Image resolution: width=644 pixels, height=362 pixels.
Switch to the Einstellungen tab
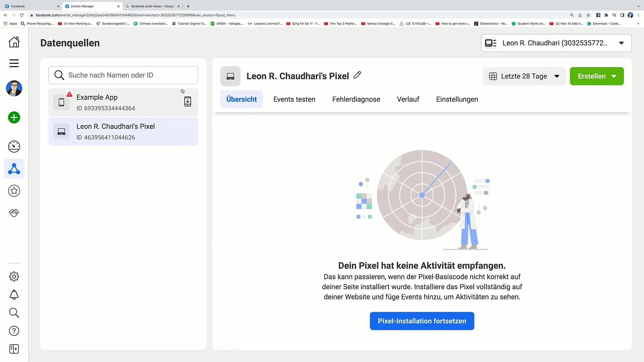coord(457,99)
